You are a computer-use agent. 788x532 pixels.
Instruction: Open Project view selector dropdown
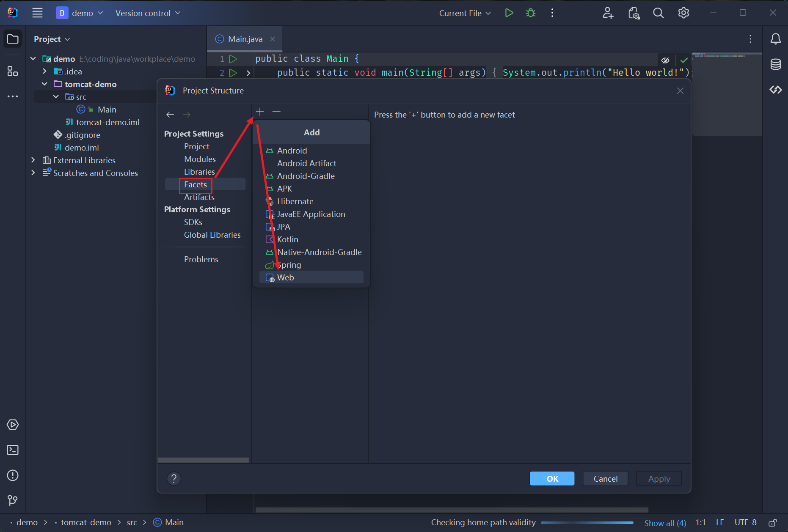tap(52, 39)
